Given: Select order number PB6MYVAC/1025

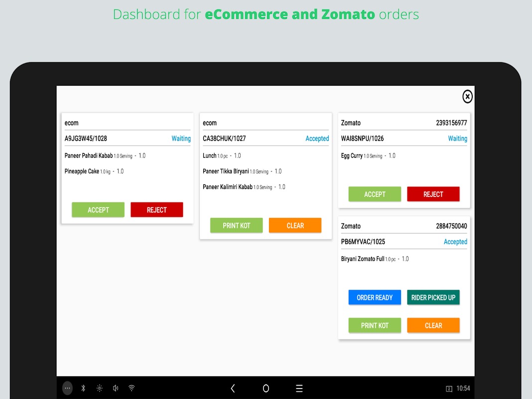Looking at the screenshot, I should pos(363,242).
